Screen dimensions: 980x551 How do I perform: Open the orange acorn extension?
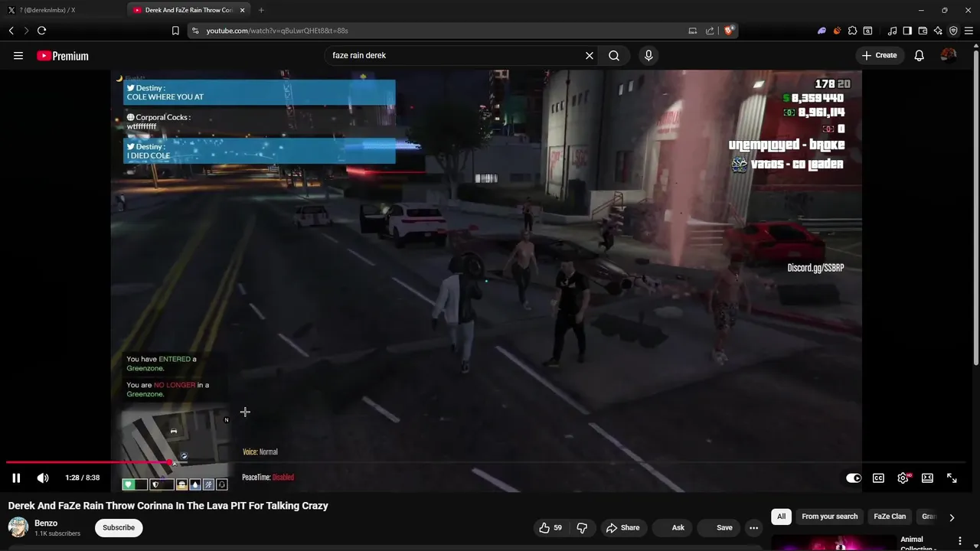[837, 31]
